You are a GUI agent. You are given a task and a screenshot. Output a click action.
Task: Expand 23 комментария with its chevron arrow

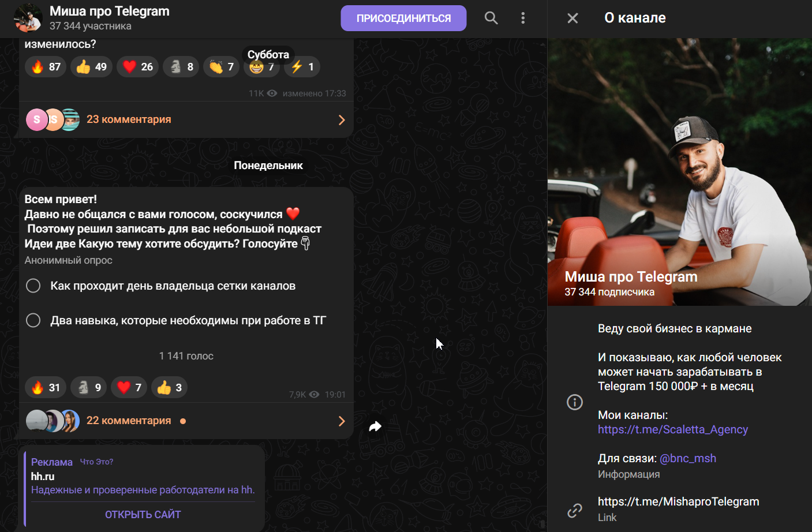(x=342, y=120)
